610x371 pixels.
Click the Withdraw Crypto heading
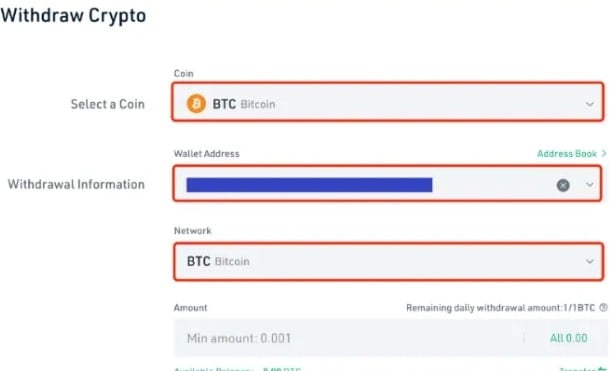click(74, 16)
